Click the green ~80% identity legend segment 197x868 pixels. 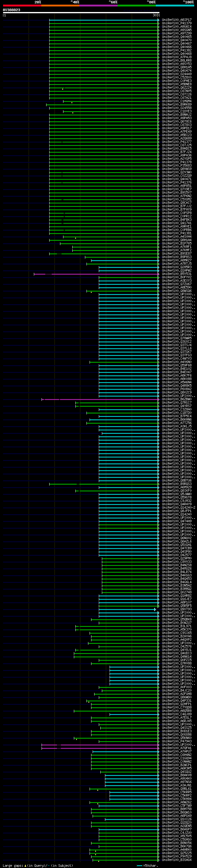coord(137,6)
